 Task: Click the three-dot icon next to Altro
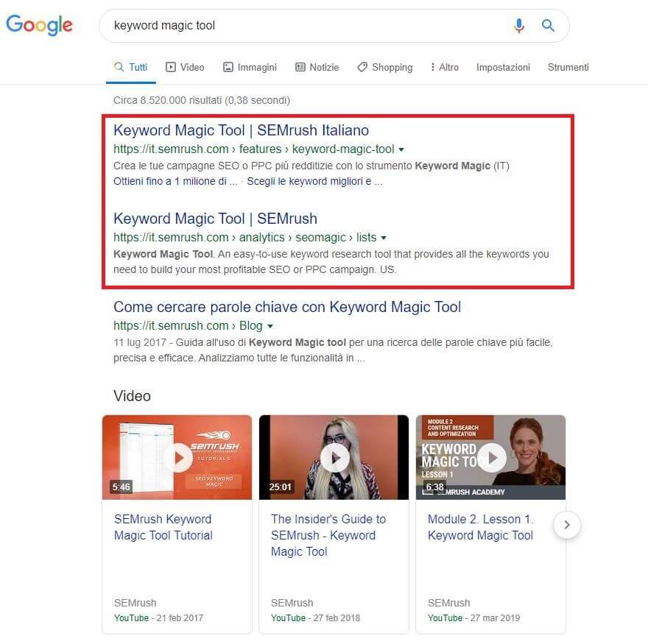(434, 67)
